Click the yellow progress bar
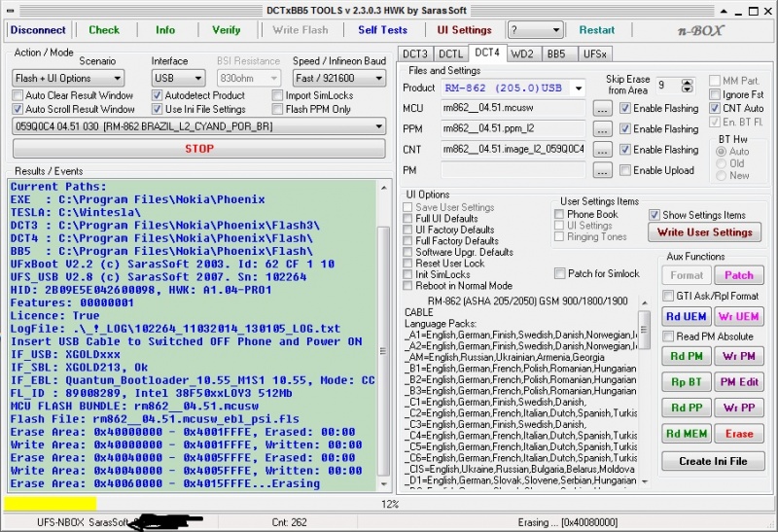 coord(51,504)
